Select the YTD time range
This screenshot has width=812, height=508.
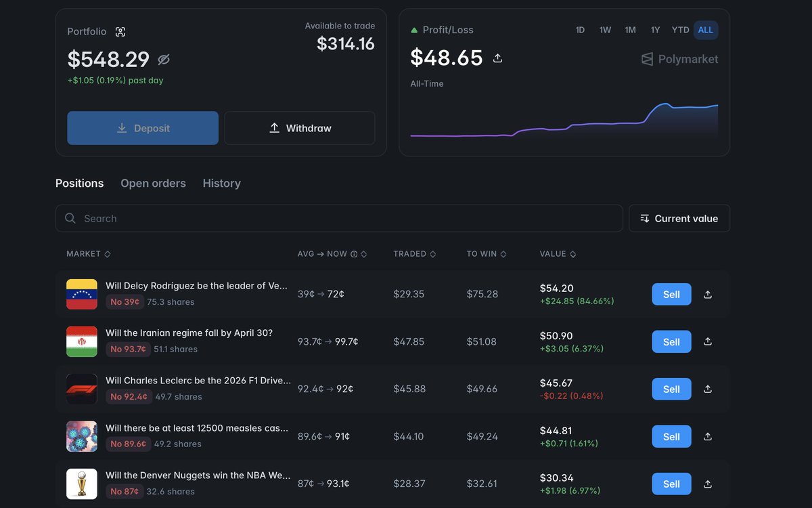point(680,30)
